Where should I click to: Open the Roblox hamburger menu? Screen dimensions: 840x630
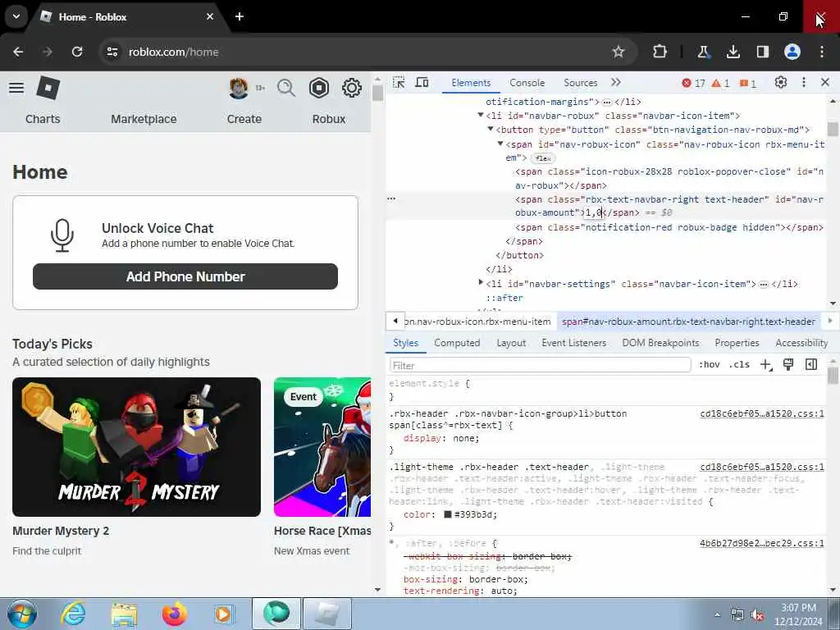pos(16,88)
